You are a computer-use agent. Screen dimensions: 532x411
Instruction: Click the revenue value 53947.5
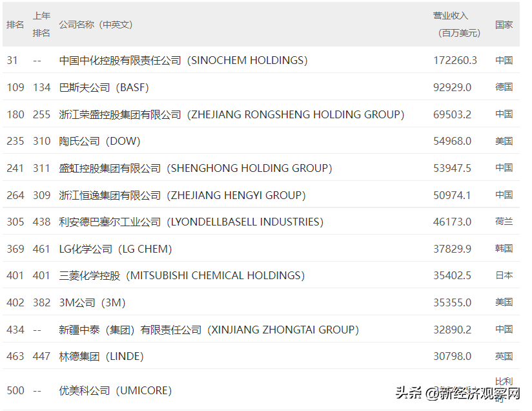453,168
